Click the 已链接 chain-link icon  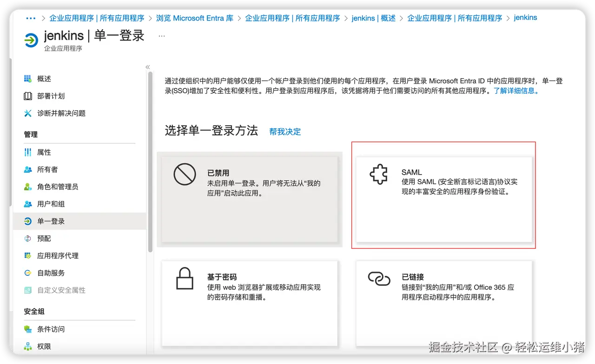pos(379,279)
